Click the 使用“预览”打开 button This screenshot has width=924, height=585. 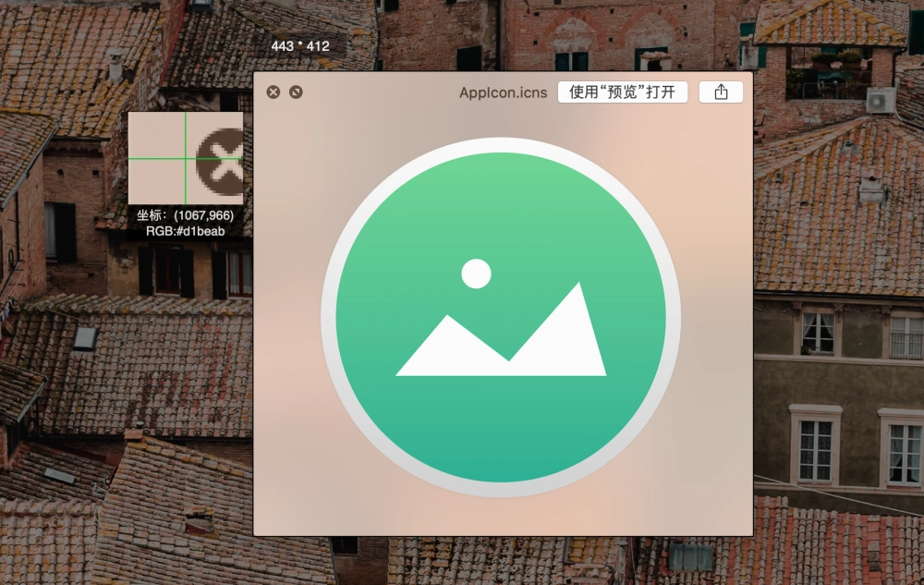tap(622, 91)
